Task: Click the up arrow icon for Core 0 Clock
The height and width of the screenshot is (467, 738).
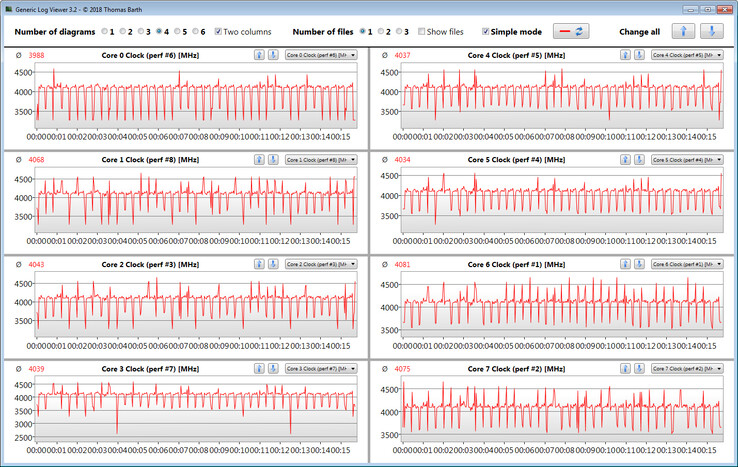Action: point(259,54)
